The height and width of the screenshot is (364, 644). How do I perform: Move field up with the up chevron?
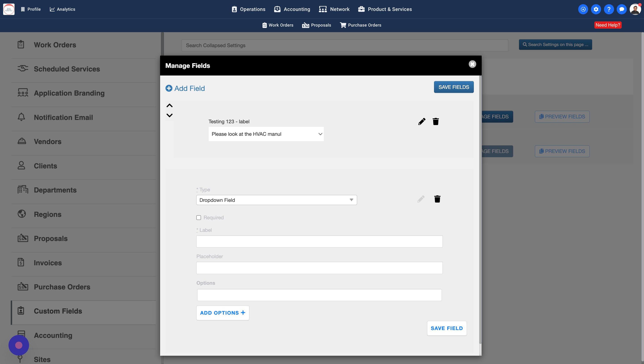pos(169,105)
